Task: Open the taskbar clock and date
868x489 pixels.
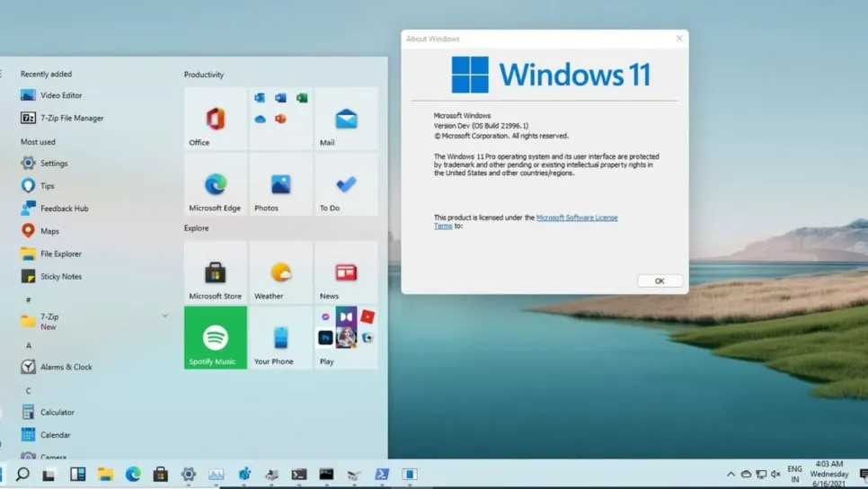Action: coord(828,474)
